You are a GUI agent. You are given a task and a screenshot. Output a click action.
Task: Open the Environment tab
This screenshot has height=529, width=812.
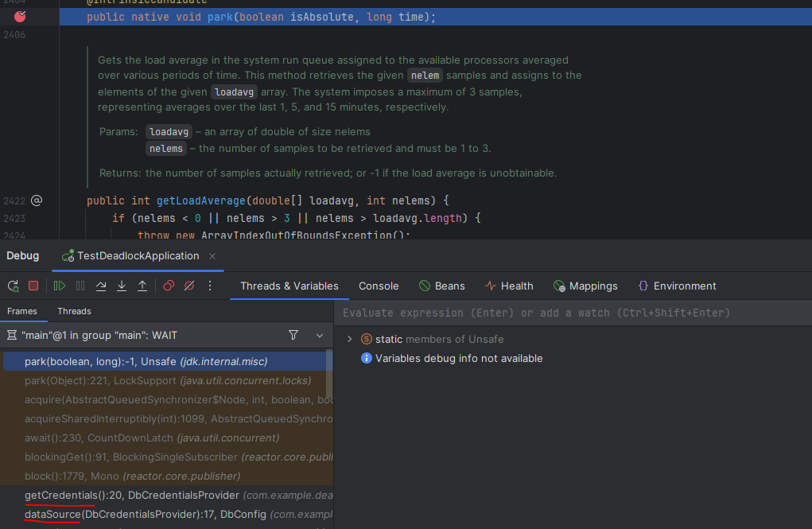coord(677,286)
